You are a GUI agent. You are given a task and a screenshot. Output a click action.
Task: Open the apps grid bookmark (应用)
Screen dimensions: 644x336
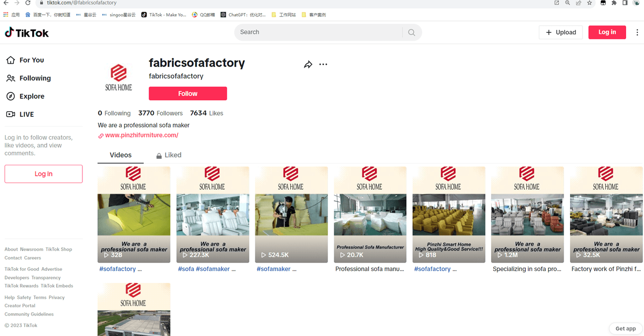coord(11,15)
